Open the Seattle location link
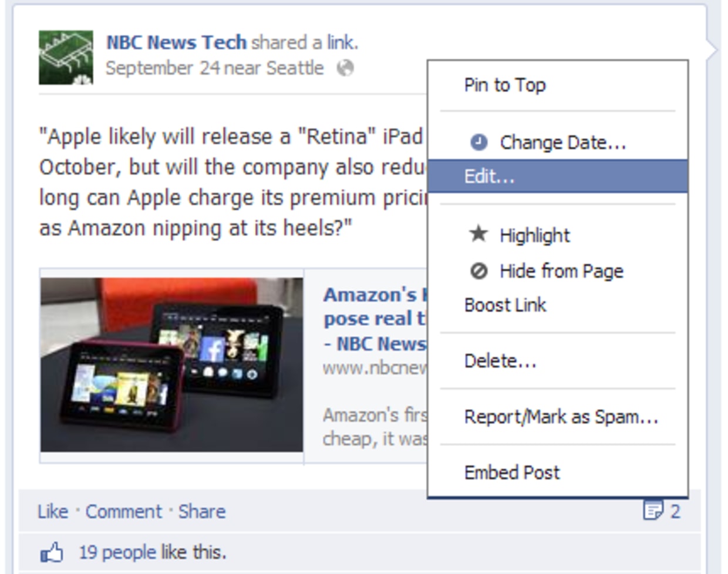The height and width of the screenshot is (574, 728). [x=295, y=68]
